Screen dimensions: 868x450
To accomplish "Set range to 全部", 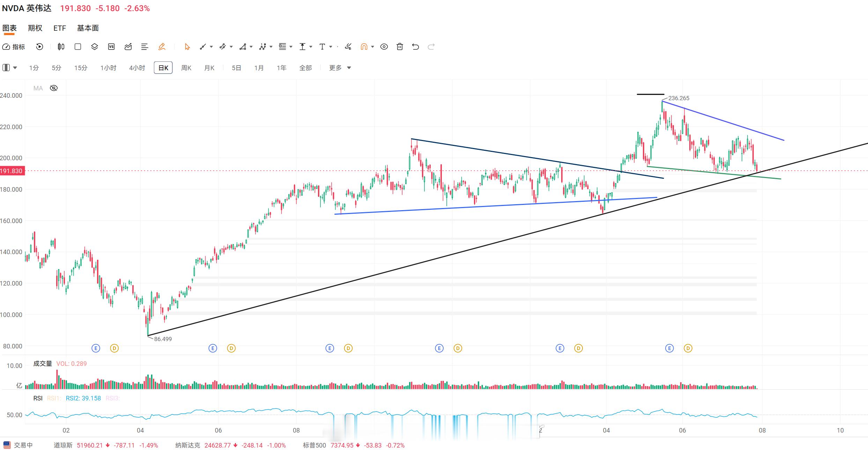I will tap(305, 68).
